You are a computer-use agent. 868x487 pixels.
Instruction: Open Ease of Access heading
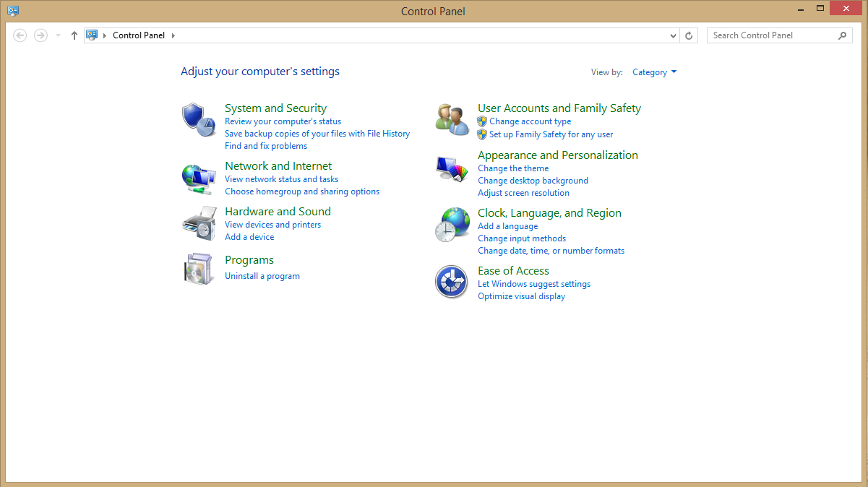pyautogui.click(x=513, y=271)
